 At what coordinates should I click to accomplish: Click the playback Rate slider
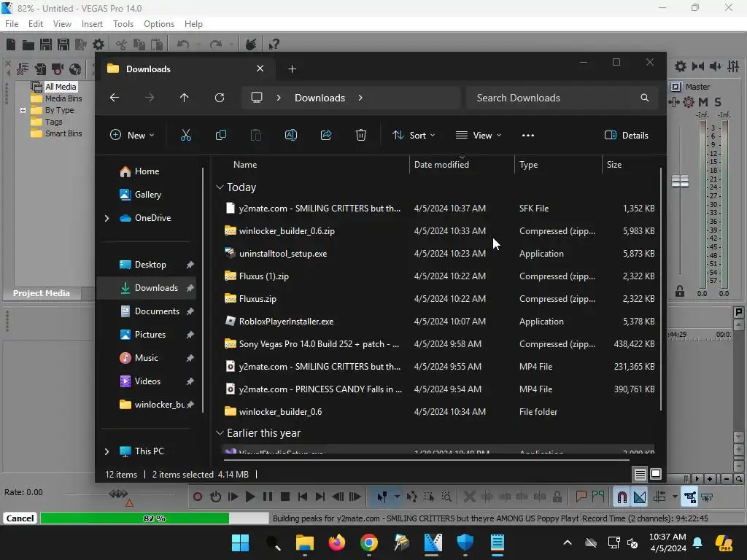[117, 494]
